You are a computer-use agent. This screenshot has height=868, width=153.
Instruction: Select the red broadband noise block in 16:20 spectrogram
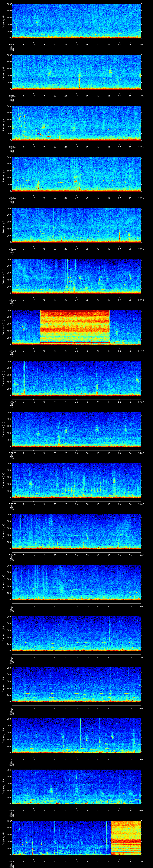click(75, 327)
